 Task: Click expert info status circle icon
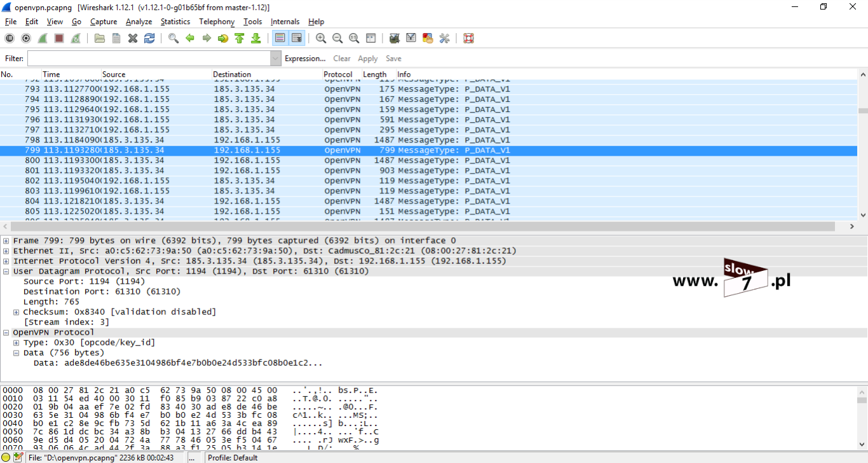[x=6, y=457]
